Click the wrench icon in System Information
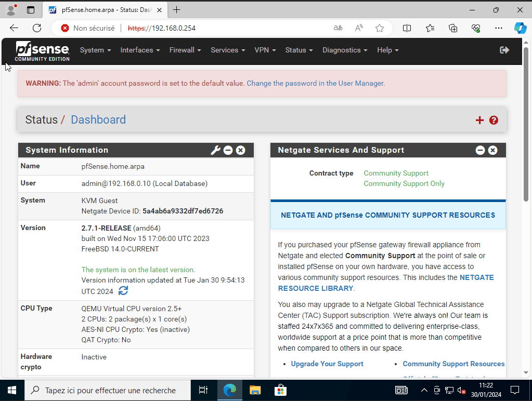The height and width of the screenshot is (401, 532). [215, 150]
